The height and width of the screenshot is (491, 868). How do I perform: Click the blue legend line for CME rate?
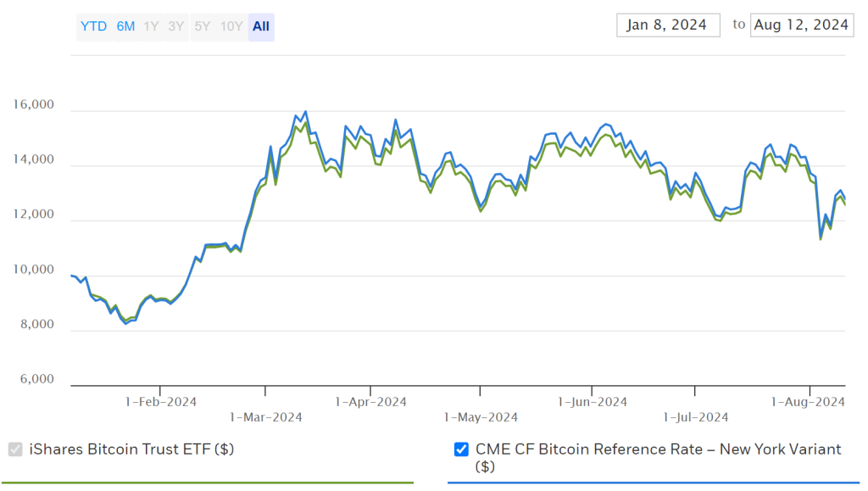pos(653,482)
